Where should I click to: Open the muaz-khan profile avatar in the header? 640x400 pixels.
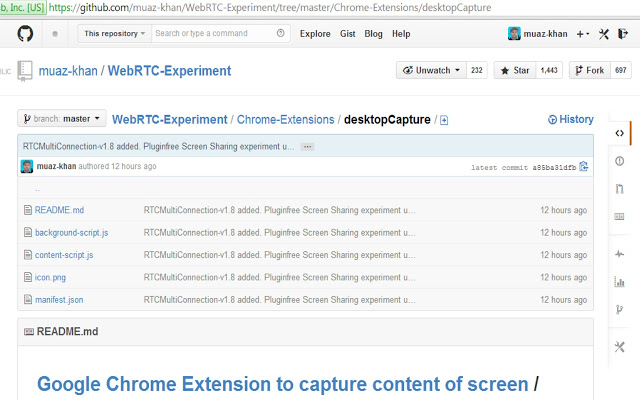click(514, 33)
